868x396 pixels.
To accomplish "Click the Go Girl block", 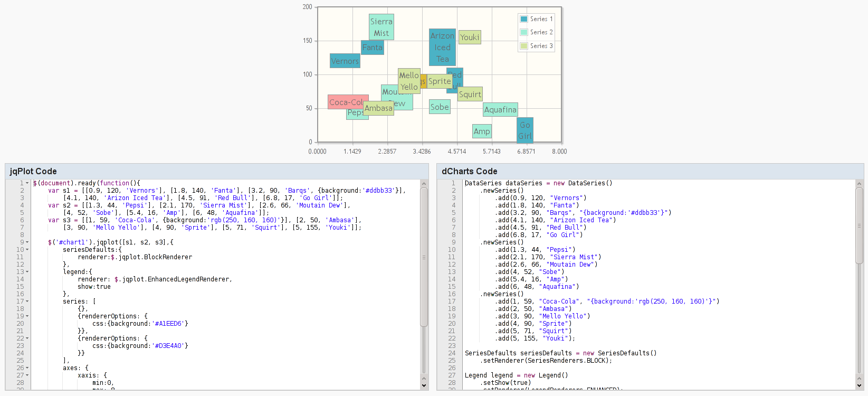I will point(525,130).
